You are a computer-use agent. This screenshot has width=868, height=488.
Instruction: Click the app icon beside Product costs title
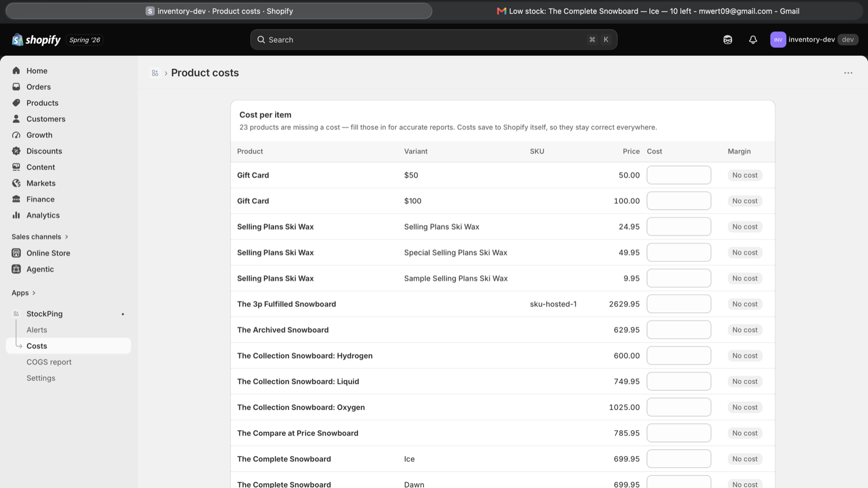click(155, 73)
